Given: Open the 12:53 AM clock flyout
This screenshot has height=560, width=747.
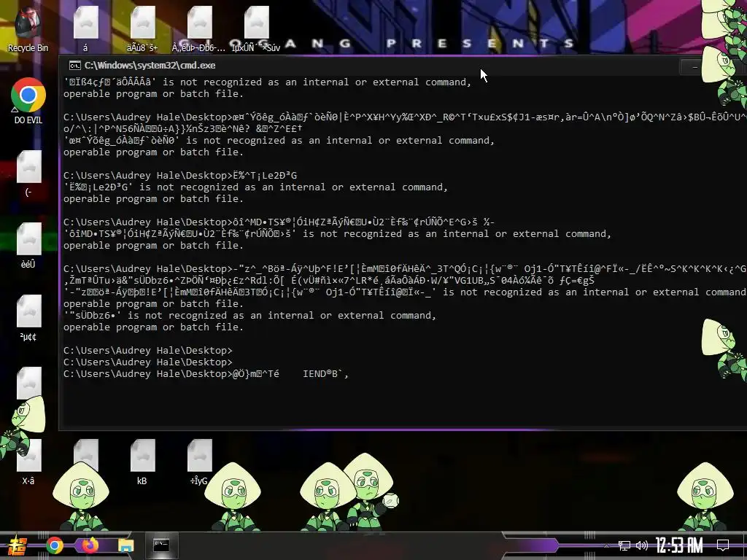Looking at the screenshot, I should tap(679, 545).
